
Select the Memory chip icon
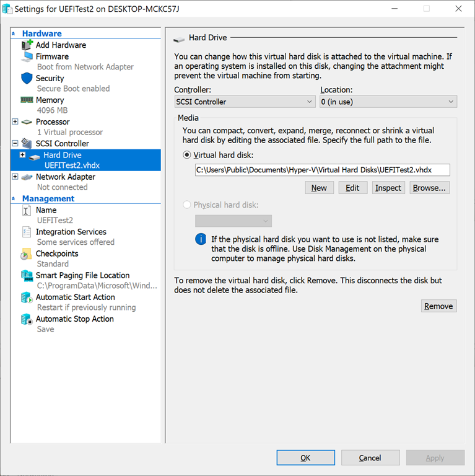pos(27,100)
